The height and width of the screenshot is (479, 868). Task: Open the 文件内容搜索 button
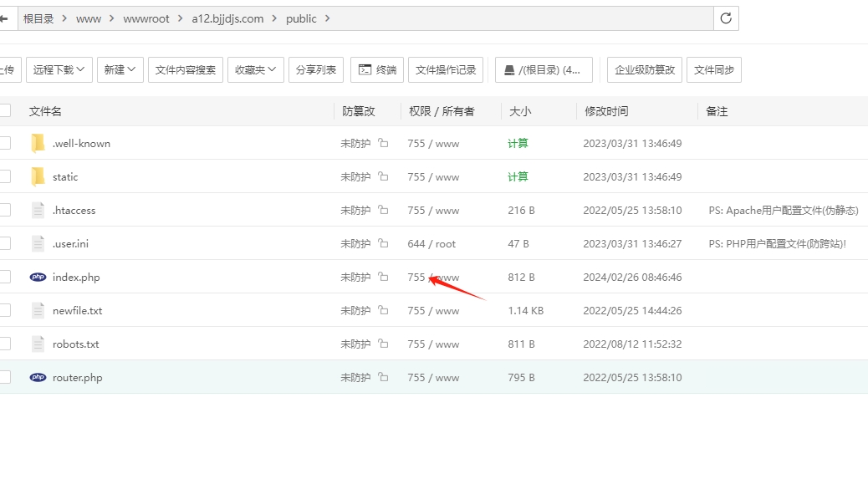coord(186,69)
